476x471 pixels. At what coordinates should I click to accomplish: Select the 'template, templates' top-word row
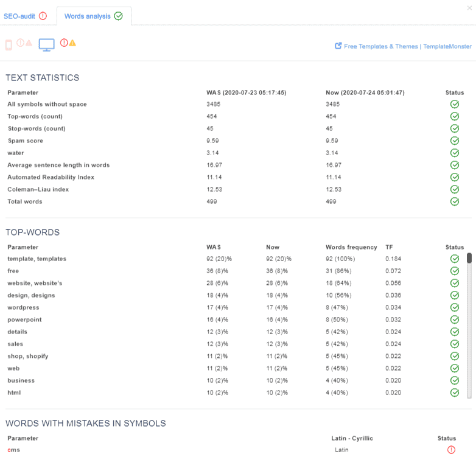point(37,259)
